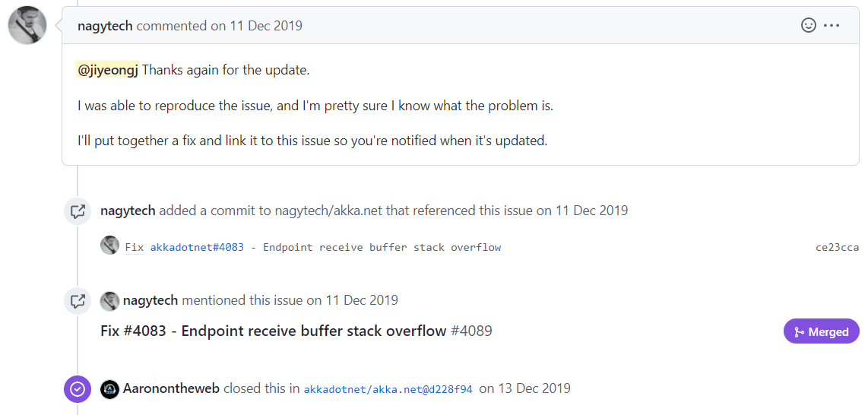Click the purple Merged status badge
The width and height of the screenshot is (868, 415).
click(x=822, y=332)
